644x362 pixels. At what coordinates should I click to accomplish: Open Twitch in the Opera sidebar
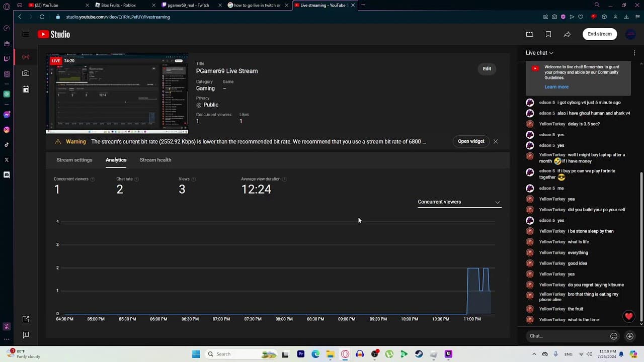click(x=7, y=59)
